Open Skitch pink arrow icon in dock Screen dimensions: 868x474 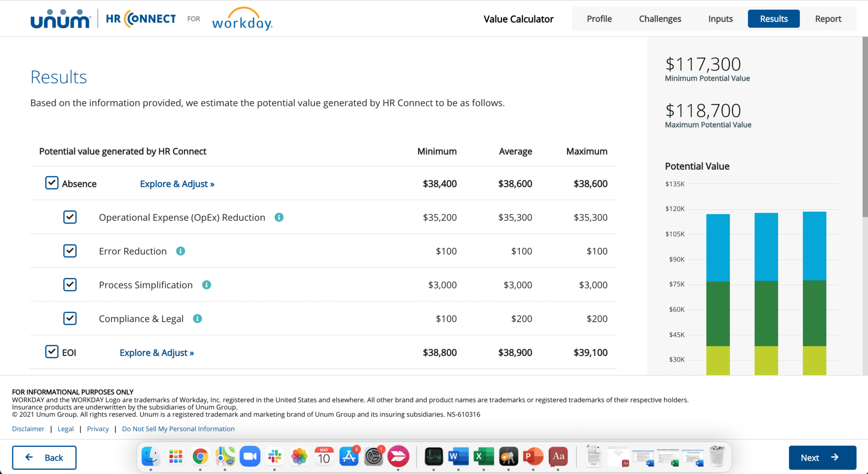pyautogui.click(x=398, y=457)
